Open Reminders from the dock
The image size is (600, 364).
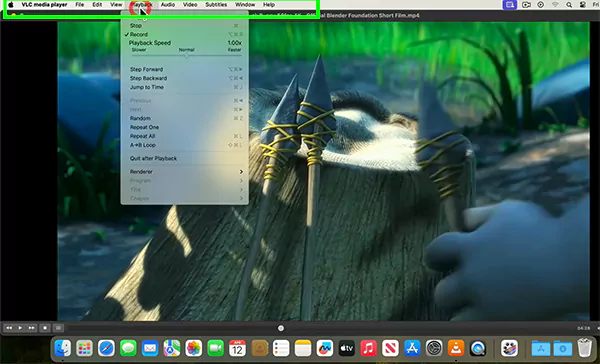pos(281,348)
